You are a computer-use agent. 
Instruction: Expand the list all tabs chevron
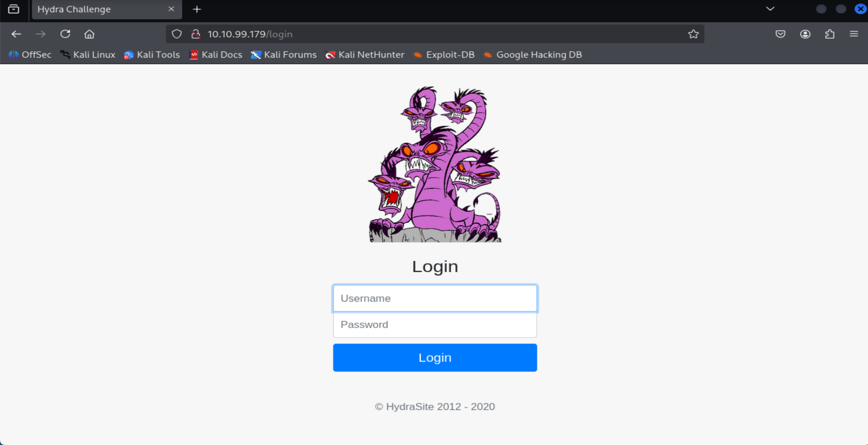click(x=770, y=9)
